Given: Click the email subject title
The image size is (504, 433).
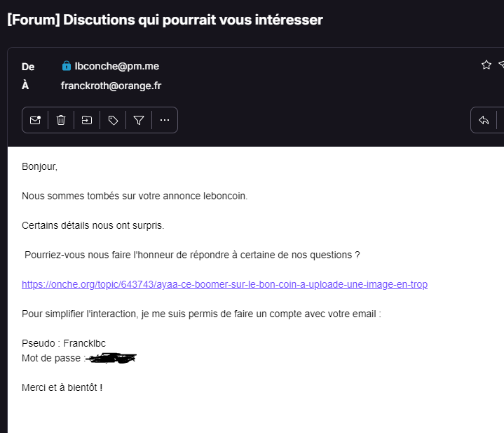Looking at the screenshot, I should (x=165, y=20).
